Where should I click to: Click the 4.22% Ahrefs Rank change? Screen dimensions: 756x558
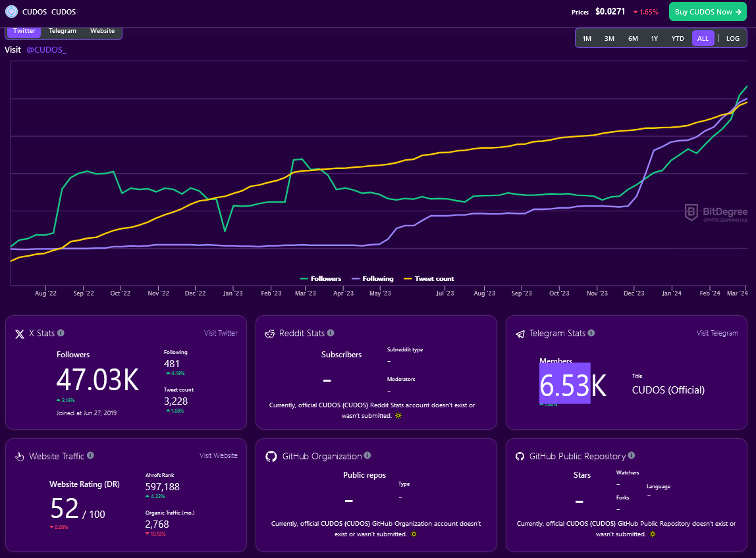click(x=155, y=496)
